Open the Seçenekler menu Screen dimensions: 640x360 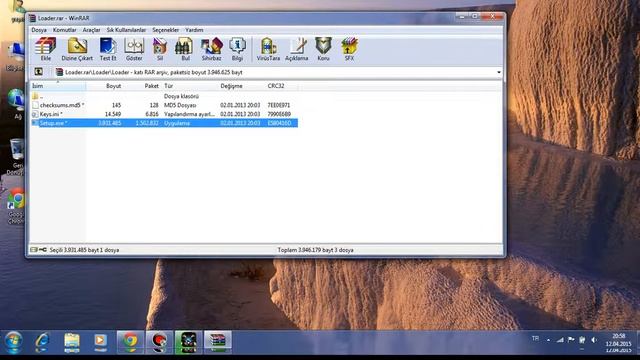point(165,30)
